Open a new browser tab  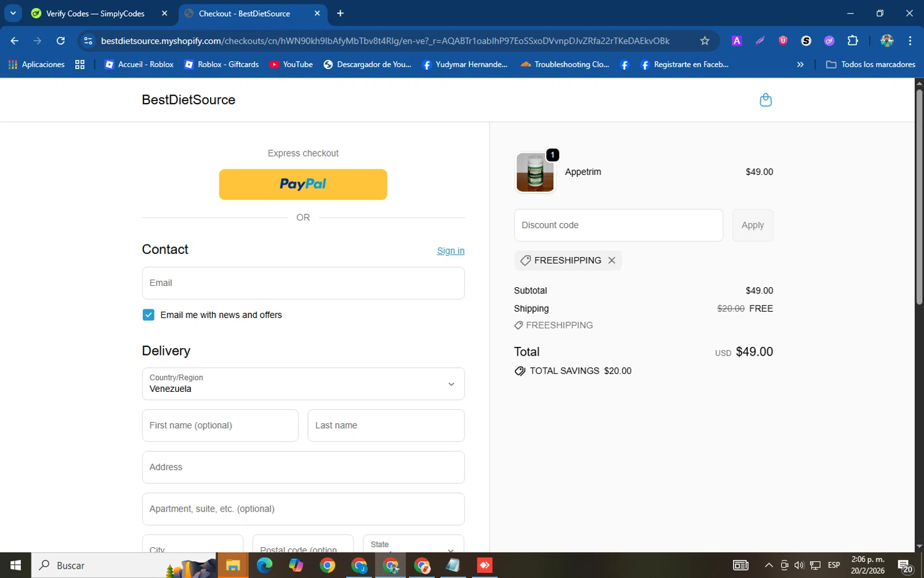pos(340,13)
